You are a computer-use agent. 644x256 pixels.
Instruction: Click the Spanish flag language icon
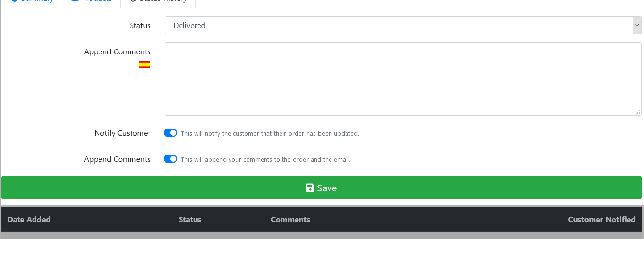(145, 64)
